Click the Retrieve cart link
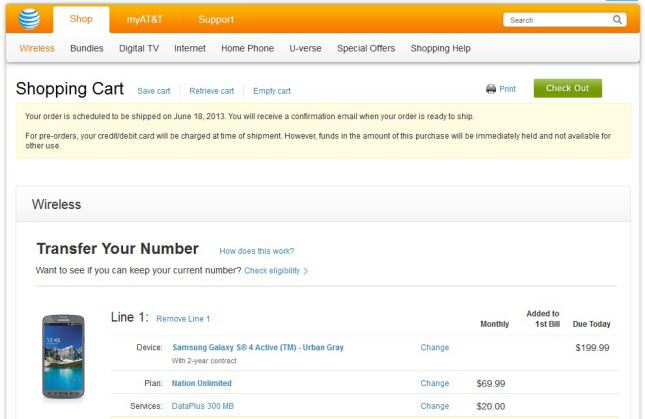Image resolution: width=645 pixels, height=419 pixels. [211, 91]
